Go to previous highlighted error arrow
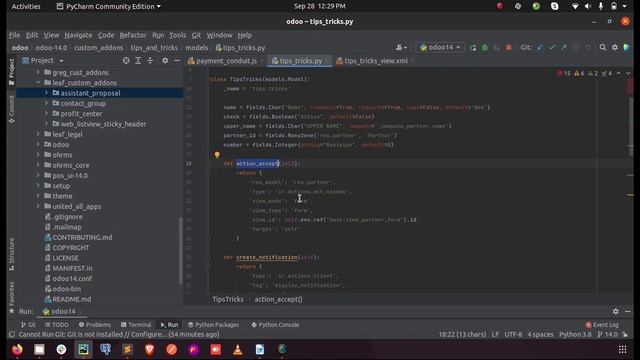The height and width of the screenshot is (360, 640). (x=618, y=73)
